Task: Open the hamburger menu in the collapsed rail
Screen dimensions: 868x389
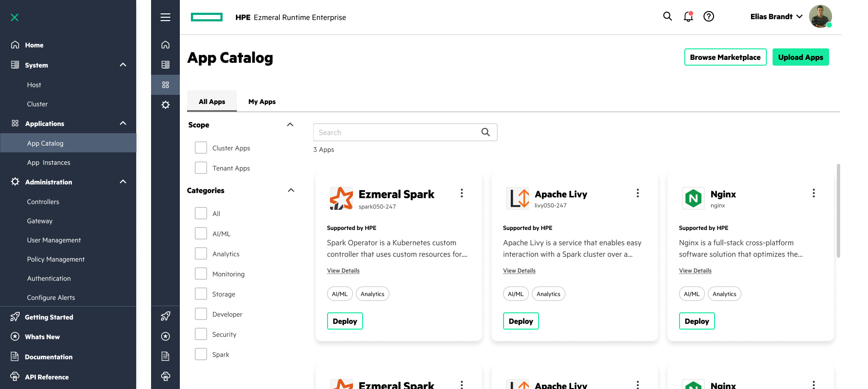Action: click(165, 17)
